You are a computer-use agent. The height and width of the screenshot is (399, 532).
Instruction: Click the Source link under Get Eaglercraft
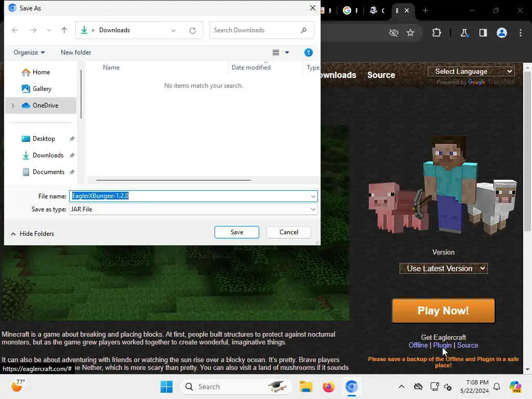468,345
